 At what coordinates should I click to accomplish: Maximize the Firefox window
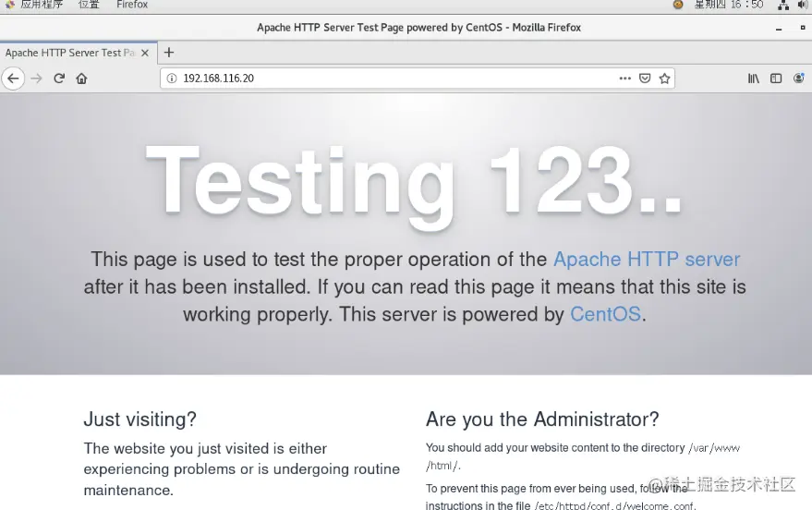click(803, 28)
